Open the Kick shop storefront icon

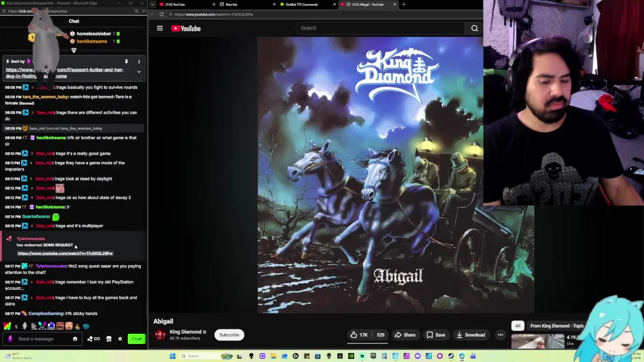pos(109,339)
